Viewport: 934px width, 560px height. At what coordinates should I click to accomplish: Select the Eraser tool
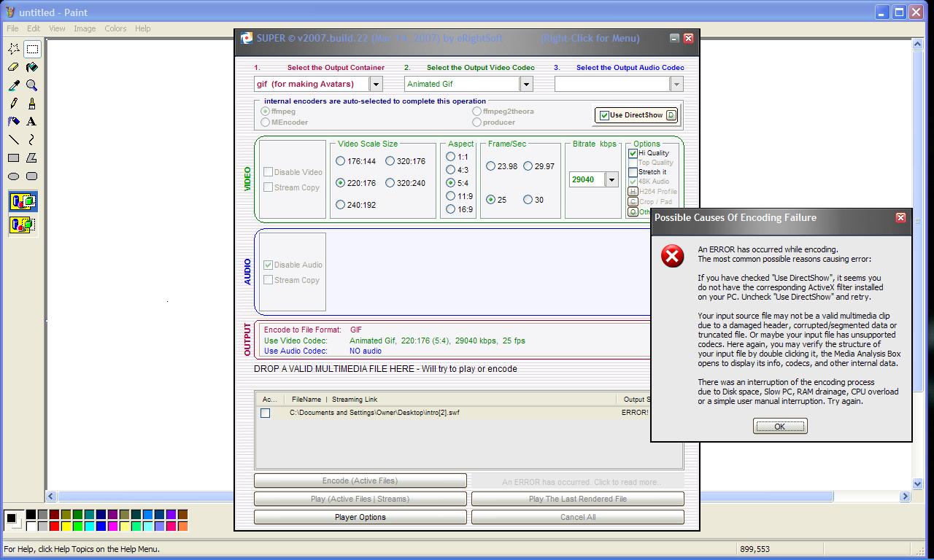tap(13, 67)
